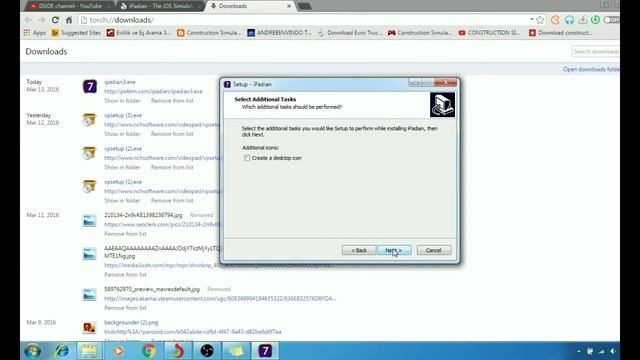Select the Downloads browser tab

(x=250, y=6)
